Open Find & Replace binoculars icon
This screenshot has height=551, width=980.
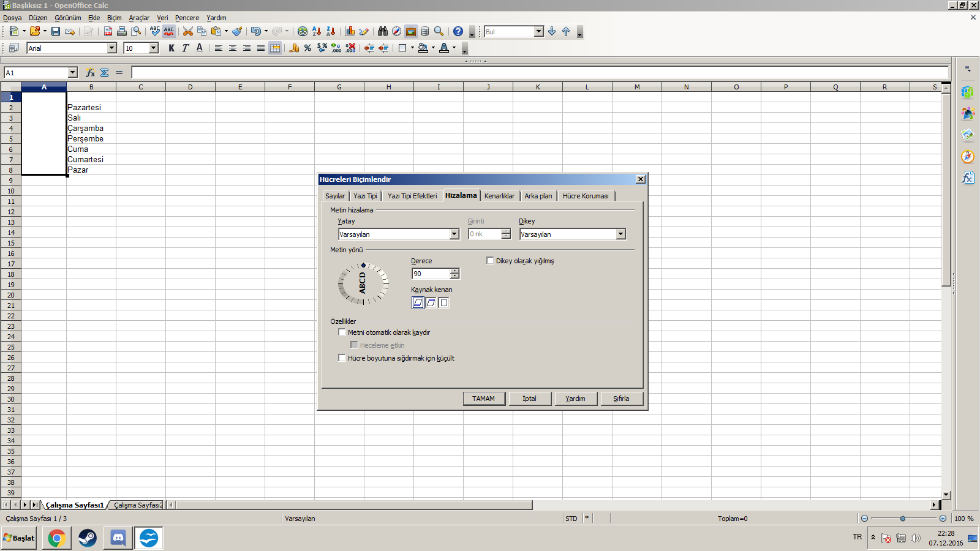(383, 31)
